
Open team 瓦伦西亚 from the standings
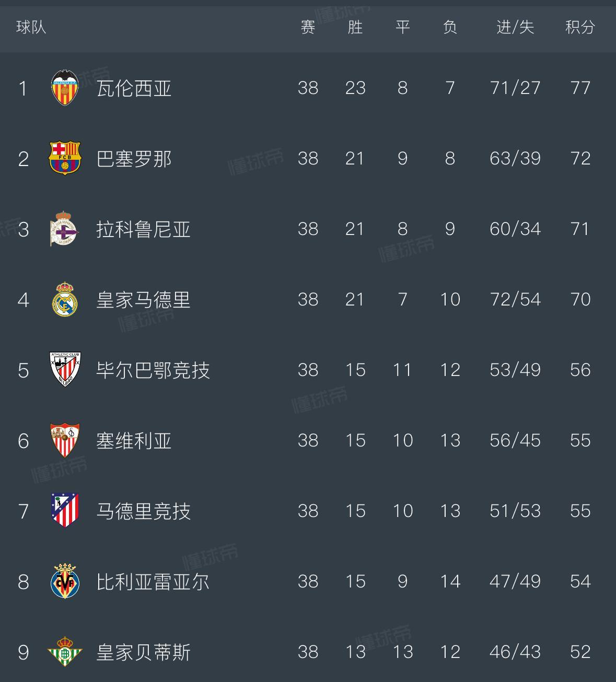pyautogui.click(x=134, y=88)
